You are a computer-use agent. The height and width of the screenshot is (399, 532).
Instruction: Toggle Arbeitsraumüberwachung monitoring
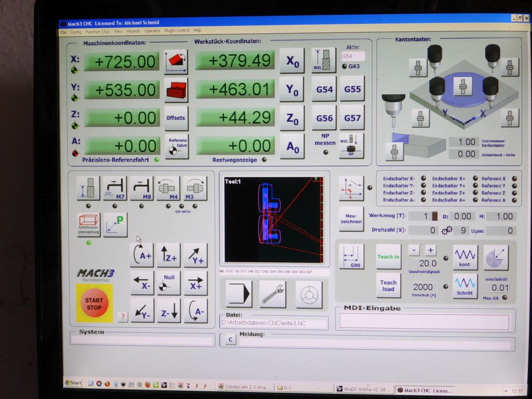coord(88,224)
